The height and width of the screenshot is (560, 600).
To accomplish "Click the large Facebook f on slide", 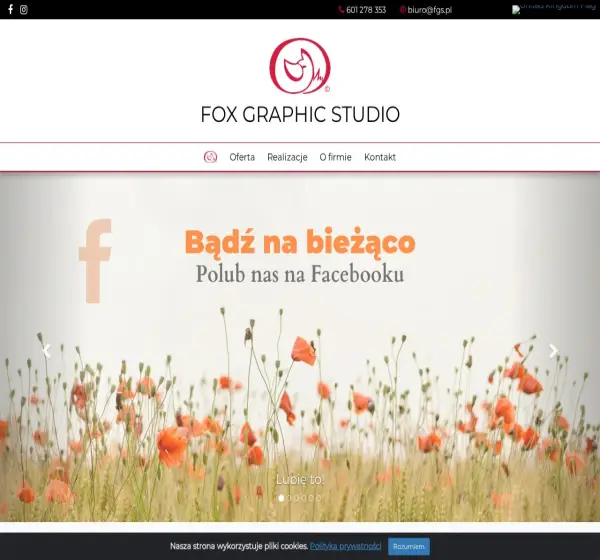I will (95, 261).
